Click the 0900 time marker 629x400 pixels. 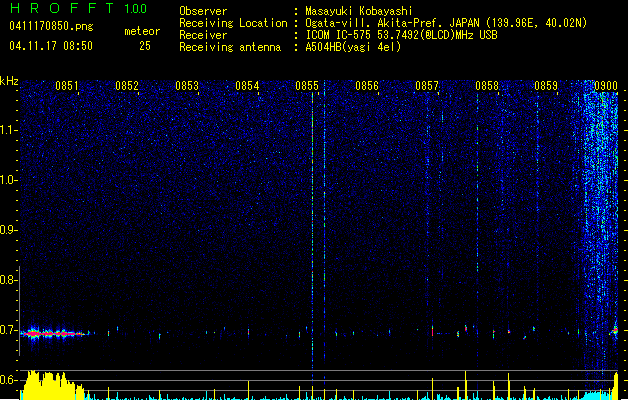(x=606, y=86)
